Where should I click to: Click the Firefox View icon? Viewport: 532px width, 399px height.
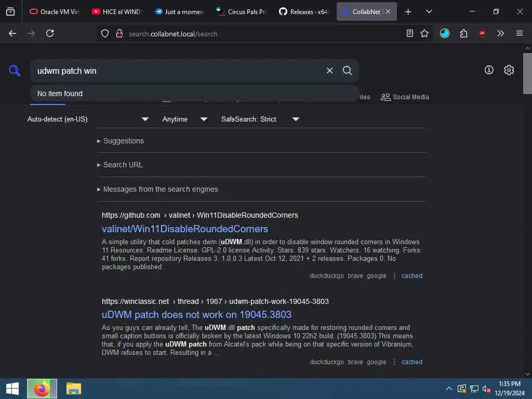(10, 11)
